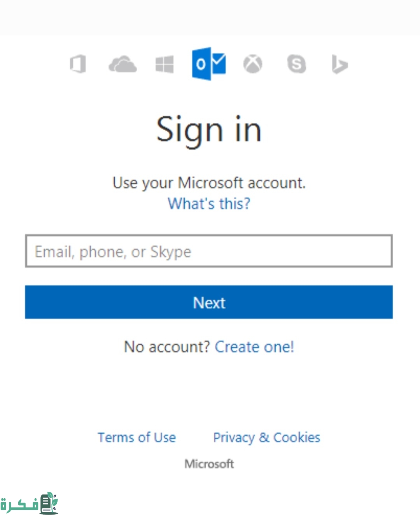The image size is (420, 515).
Task: Open the Terms of Use link
Action: point(136,438)
